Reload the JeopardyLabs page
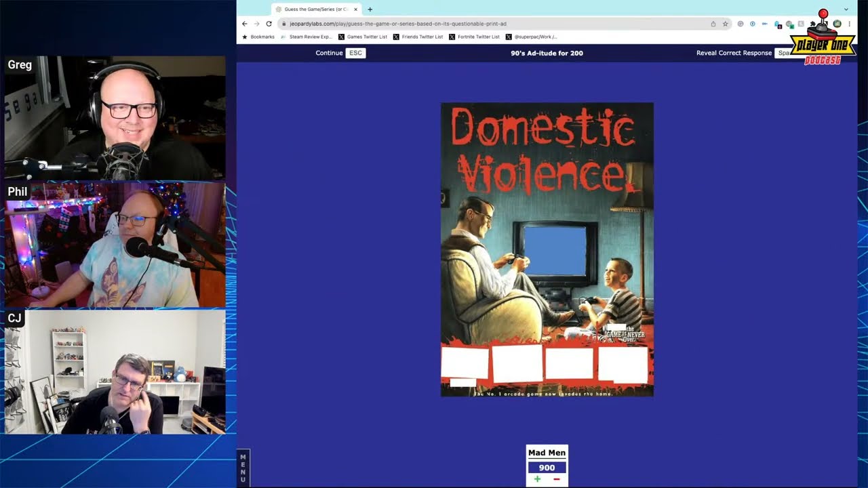 [x=269, y=24]
